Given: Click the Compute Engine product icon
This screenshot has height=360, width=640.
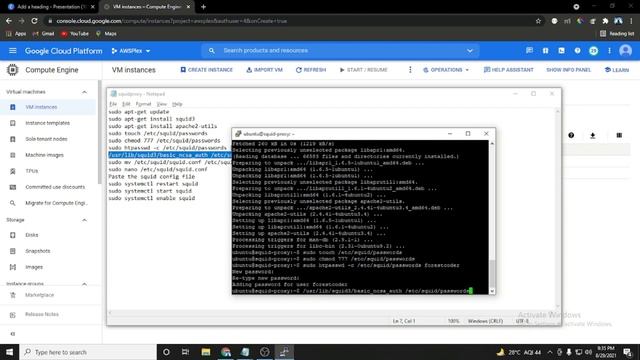Looking at the screenshot, I should pyautogui.click(x=13, y=70).
